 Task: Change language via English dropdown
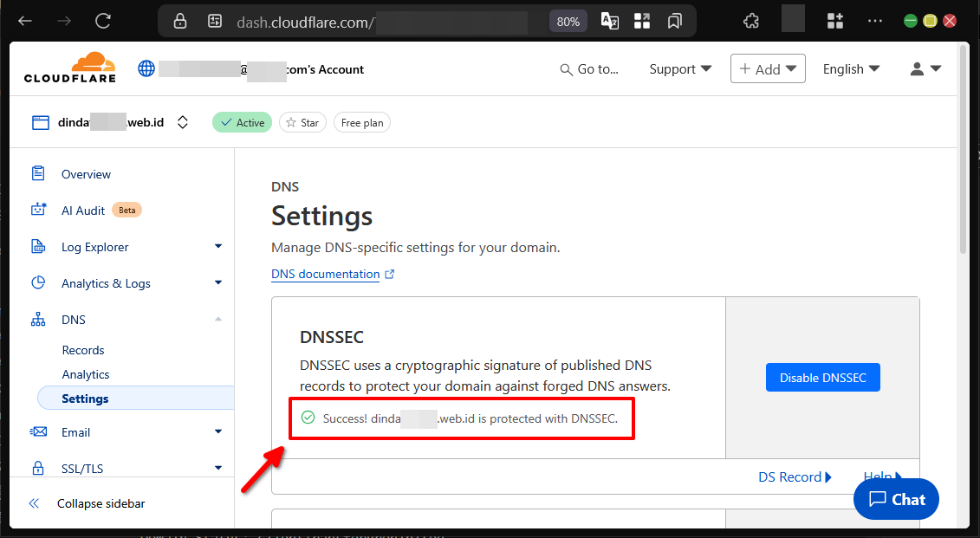coord(851,68)
